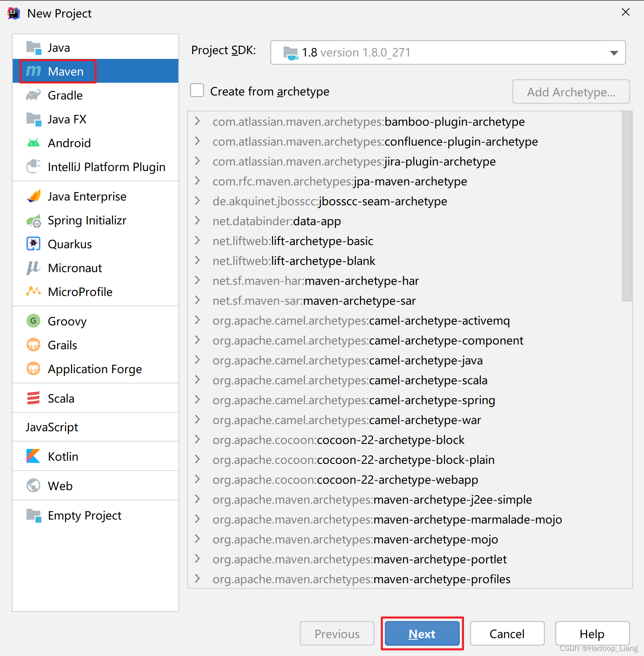The height and width of the screenshot is (656, 644).
Task: Close the New Project dialog
Action: (626, 12)
